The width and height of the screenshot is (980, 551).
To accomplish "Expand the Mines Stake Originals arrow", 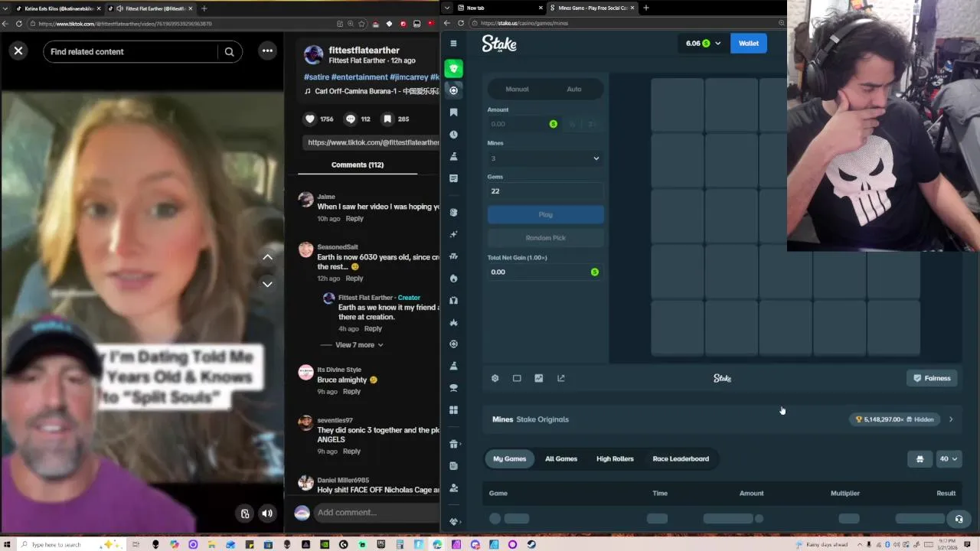I will click(x=951, y=419).
